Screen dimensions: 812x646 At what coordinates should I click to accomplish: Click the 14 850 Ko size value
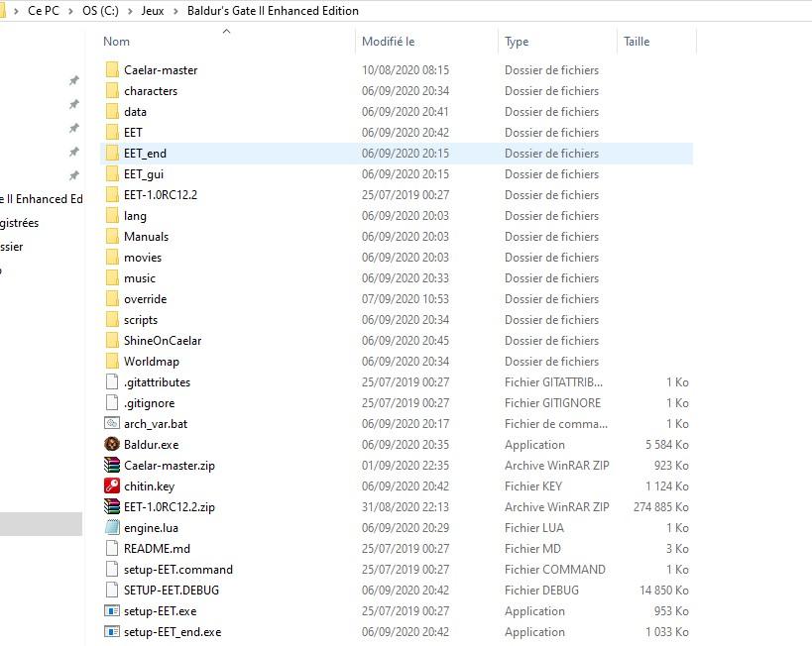(x=664, y=591)
